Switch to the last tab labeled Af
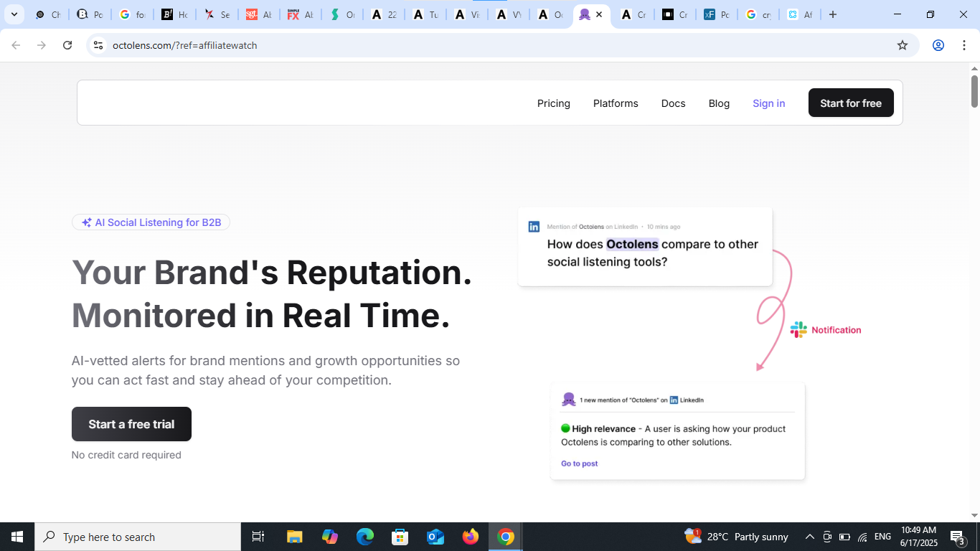The width and height of the screenshot is (980, 551). (799, 14)
